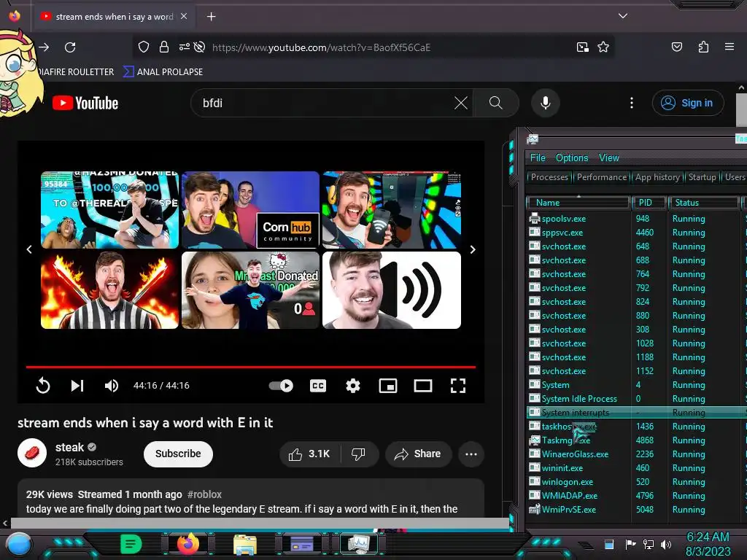
Task: Select WinaeroGlass.exe process row
Action: (x=636, y=454)
